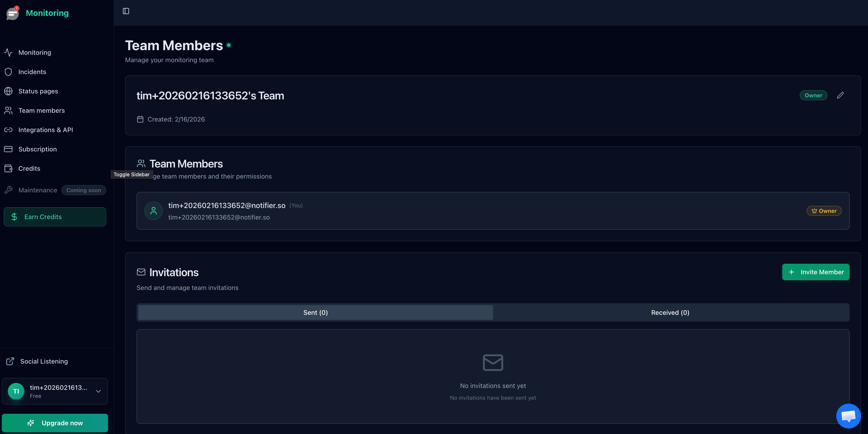868x434 pixels.
Task: Toggle the sidebar panel icon
Action: 126,11
